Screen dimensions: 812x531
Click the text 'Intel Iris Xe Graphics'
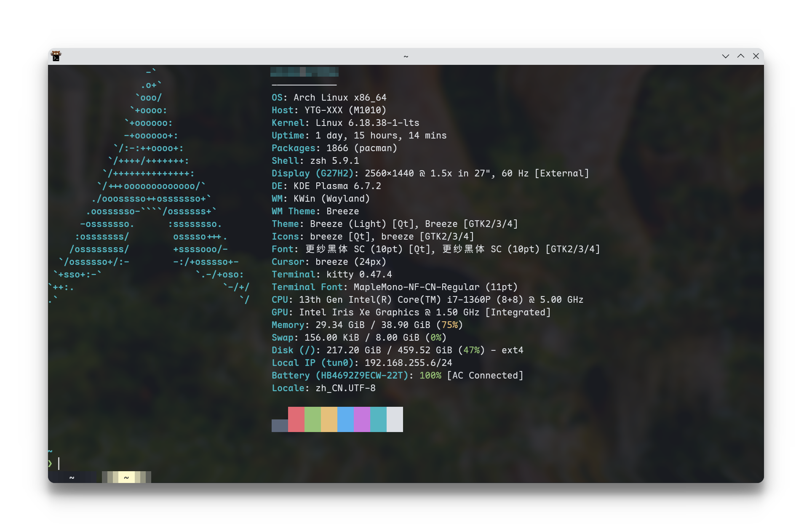(x=359, y=312)
